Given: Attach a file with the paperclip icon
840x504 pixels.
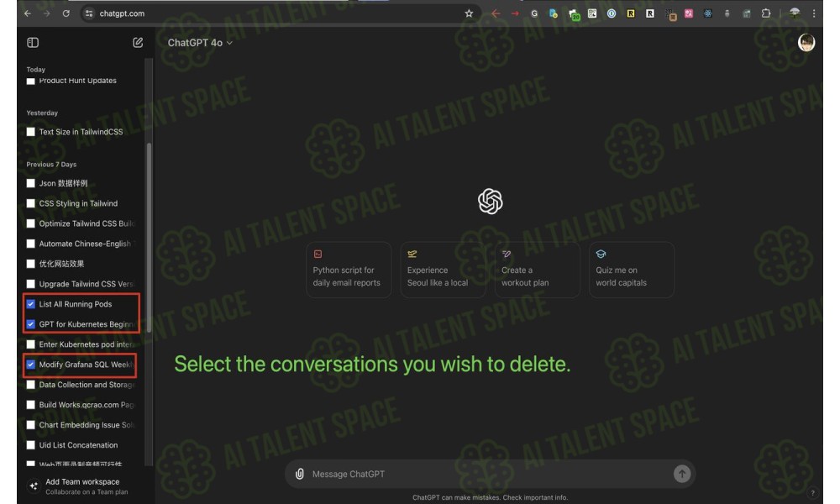Looking at the screenshot, I should pos(300,474).
